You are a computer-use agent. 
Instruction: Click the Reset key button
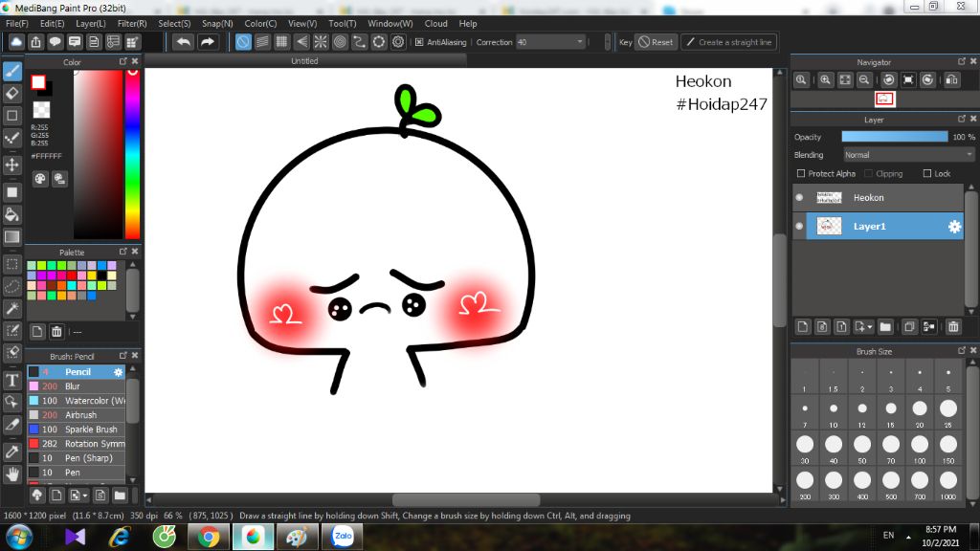(656, 42)
